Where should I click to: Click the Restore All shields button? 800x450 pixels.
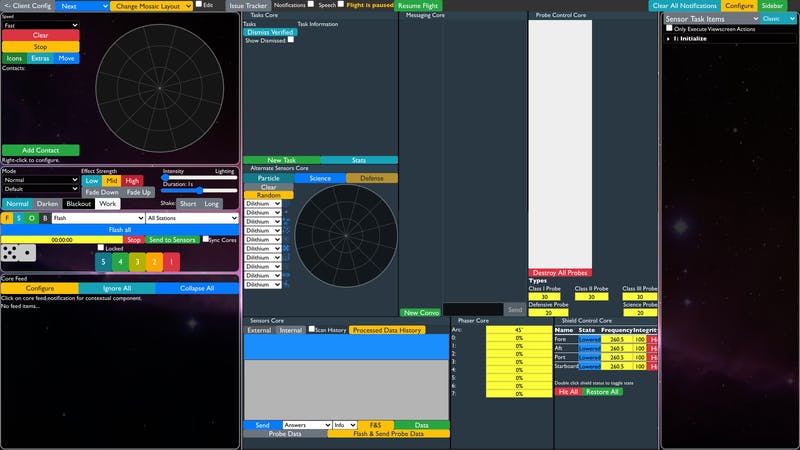coord(602,392)
